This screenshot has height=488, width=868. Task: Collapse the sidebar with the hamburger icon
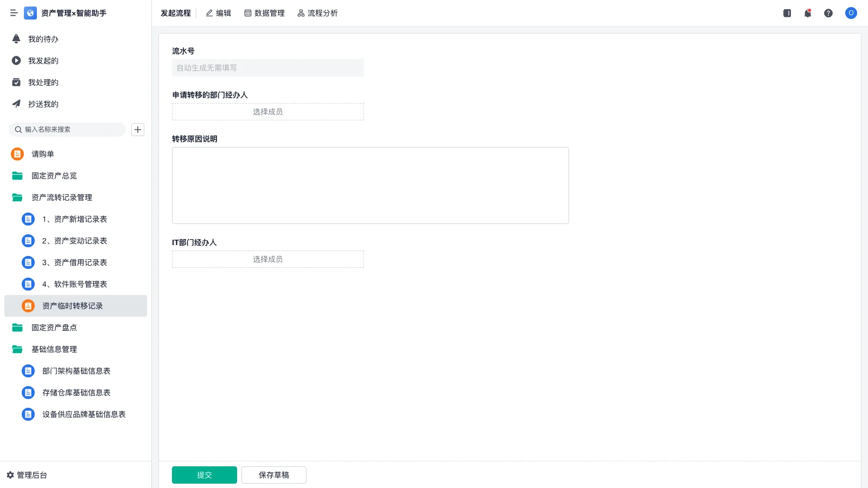point(14,13)
